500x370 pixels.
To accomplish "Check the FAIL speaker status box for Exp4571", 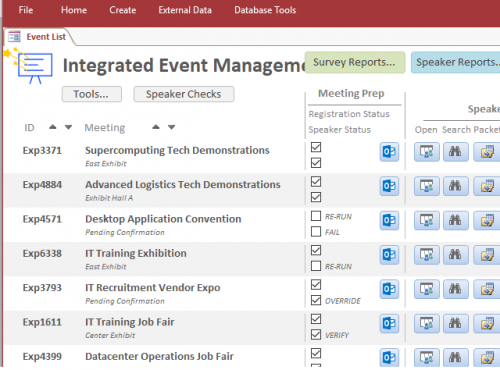I will tap(316, 231).
